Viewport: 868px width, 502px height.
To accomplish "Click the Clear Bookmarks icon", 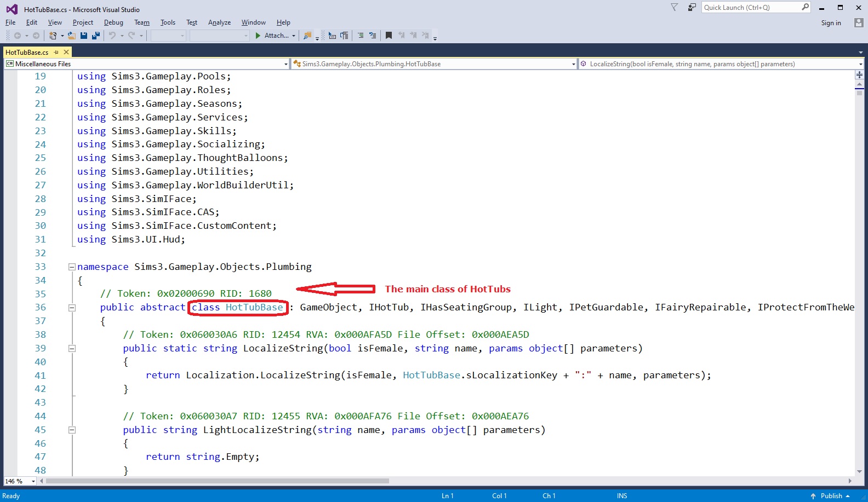I will click(425, 36).
